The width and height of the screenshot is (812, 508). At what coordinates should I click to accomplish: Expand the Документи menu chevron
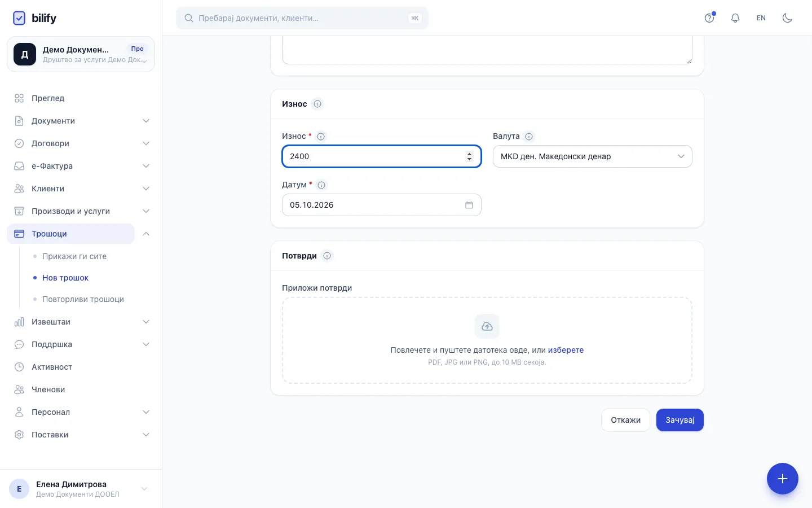point(146,121)
